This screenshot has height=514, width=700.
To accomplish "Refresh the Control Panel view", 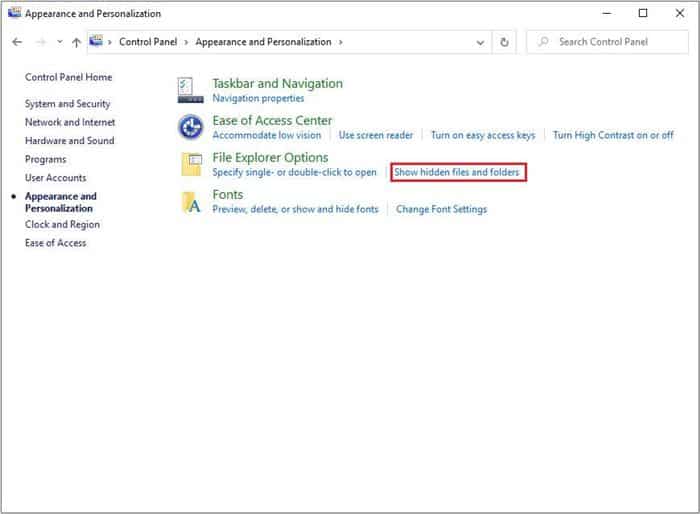I will tap(504, 42).
